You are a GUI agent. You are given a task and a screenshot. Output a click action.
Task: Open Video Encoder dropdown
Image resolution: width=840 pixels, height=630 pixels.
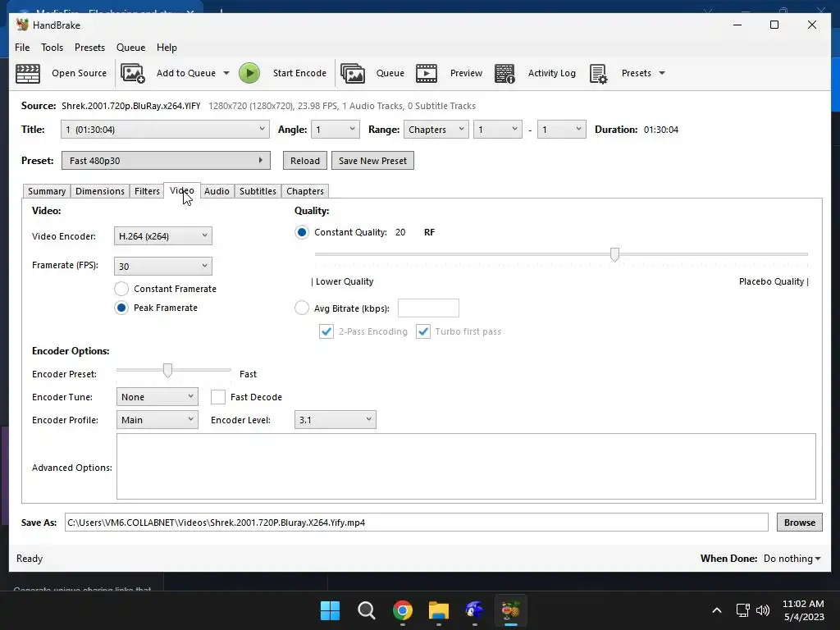pyautogui.click(x=163, y=236)
